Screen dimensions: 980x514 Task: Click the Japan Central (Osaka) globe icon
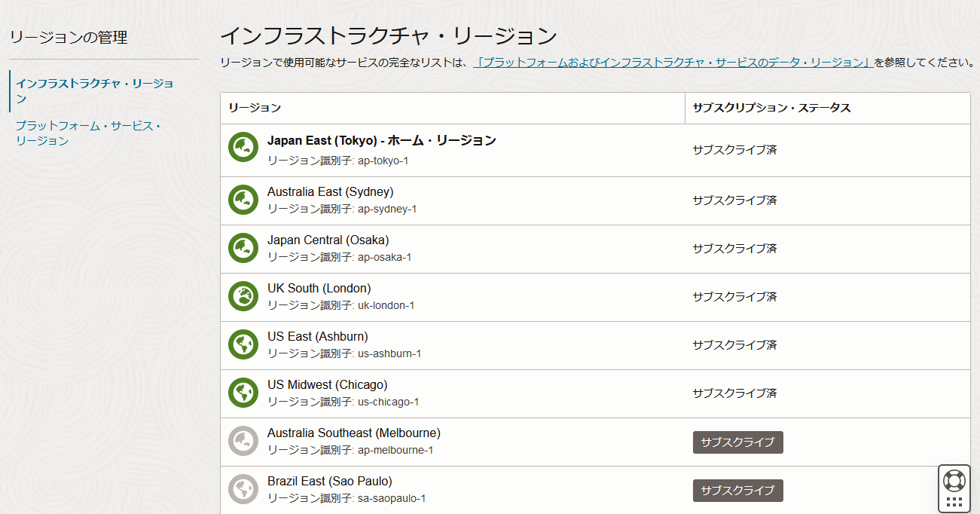click(x=243, y=248)
